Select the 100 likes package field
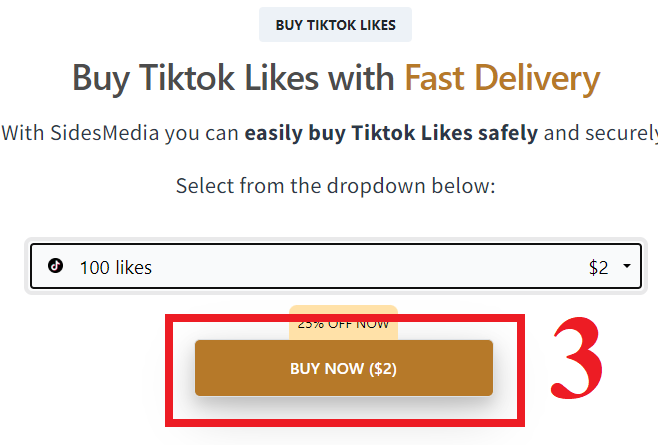The image size is (658, 445). point(336,266)
